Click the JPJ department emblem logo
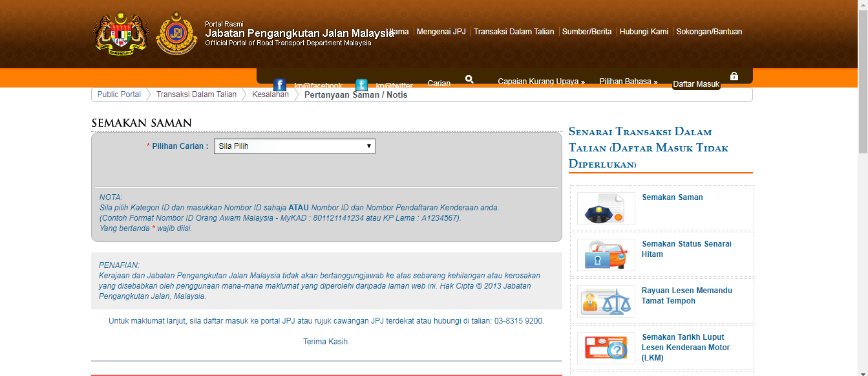 click(x=176, y=33)
